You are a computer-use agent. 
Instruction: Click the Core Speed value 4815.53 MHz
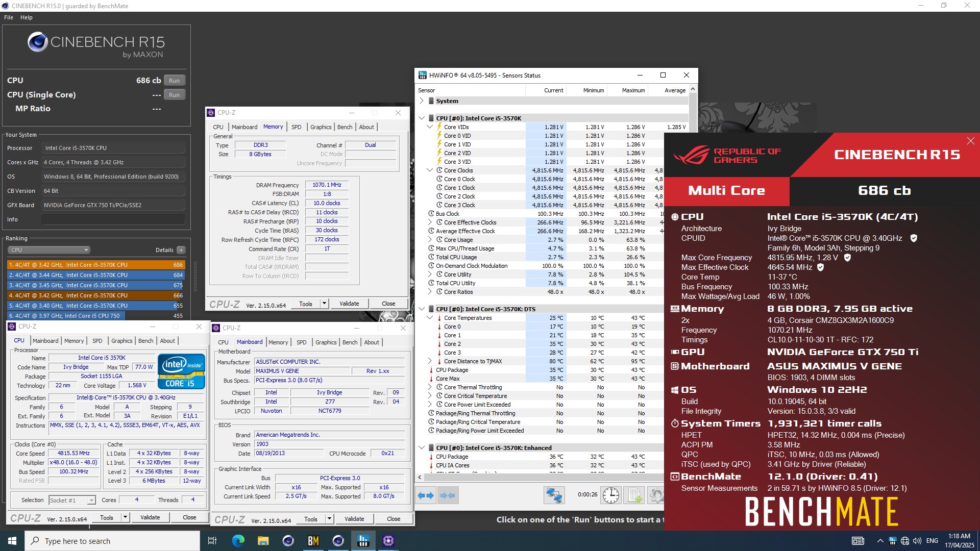(73, 453)
